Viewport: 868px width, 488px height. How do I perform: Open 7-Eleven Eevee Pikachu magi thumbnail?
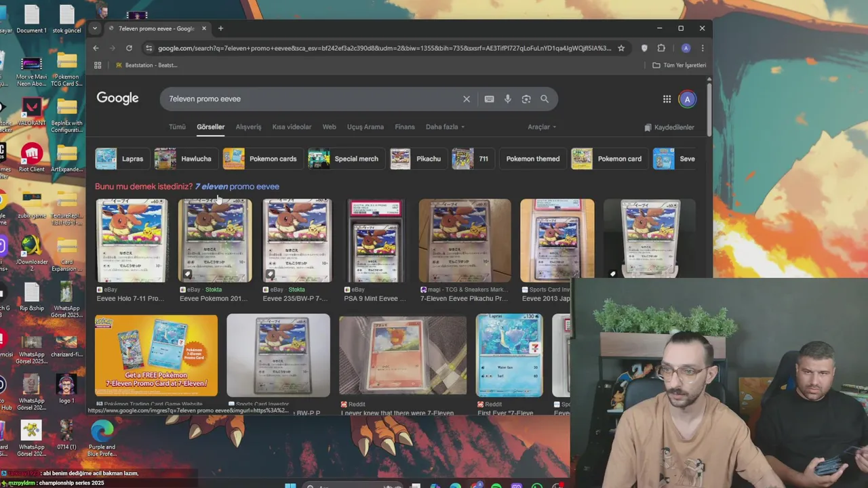pos(465,241)
